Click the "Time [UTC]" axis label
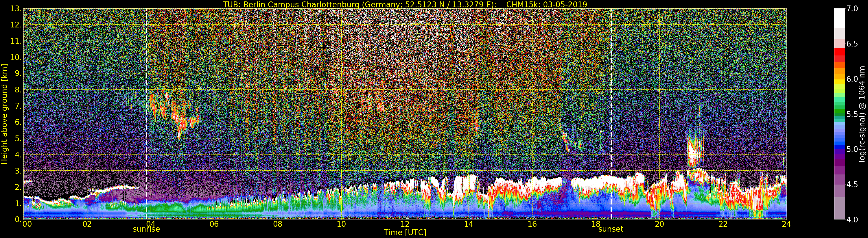Image resolution: width=868 pixels, height=238 pixels. click(x=405, y=233)
